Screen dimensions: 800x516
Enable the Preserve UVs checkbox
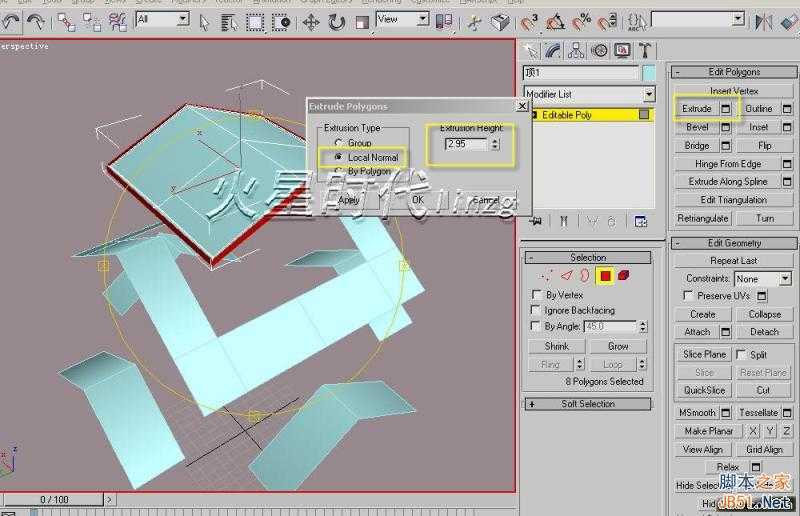point(688,296)
